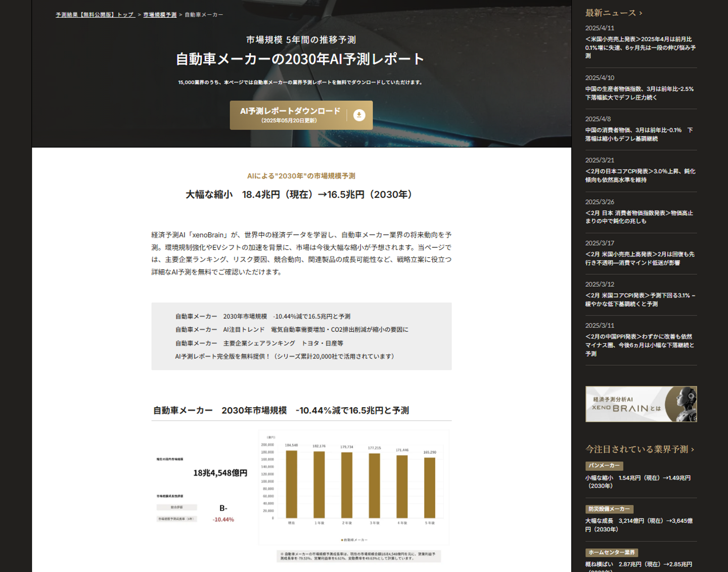Select the summary line 2030年市場規模 -10.44%減で16.5兆円と予測
Screen dimensions: 728x572
point(263,317)
